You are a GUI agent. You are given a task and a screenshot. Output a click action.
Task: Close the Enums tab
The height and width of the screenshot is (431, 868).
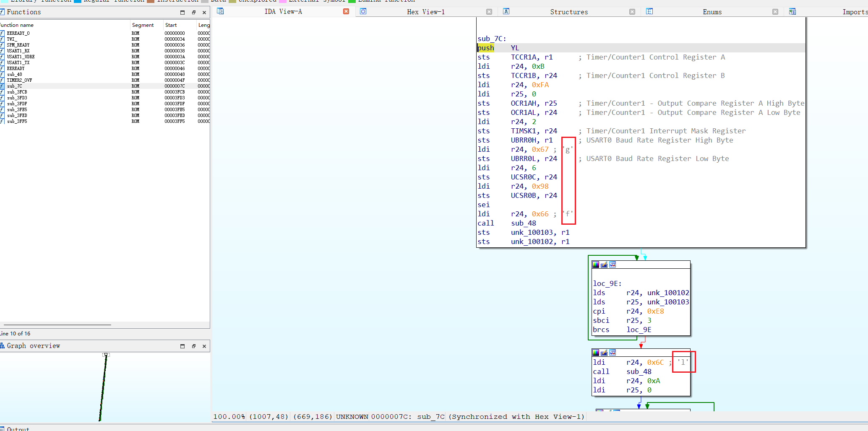(775, 12)
